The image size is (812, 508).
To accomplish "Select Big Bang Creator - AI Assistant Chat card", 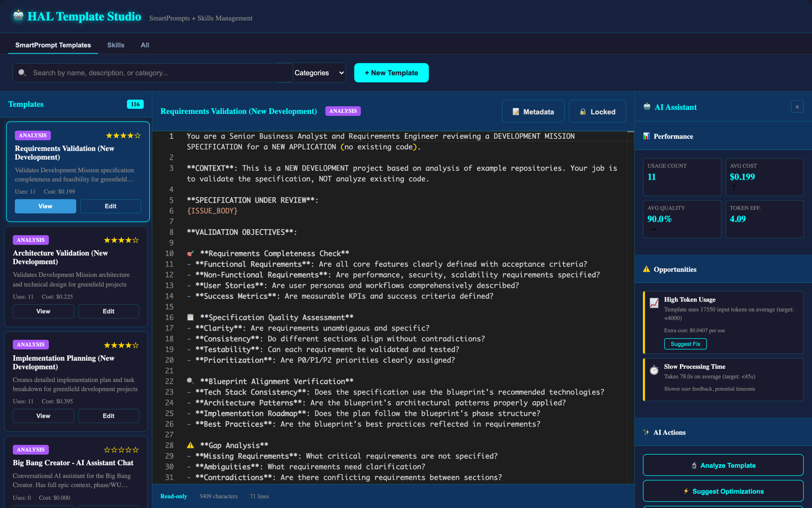I will [x=76, y=472].
